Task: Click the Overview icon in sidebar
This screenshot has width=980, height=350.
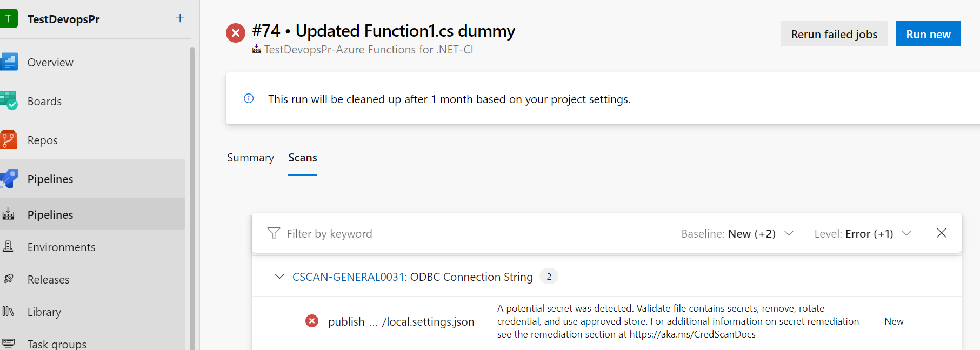Action: click(x=9, y=62)
